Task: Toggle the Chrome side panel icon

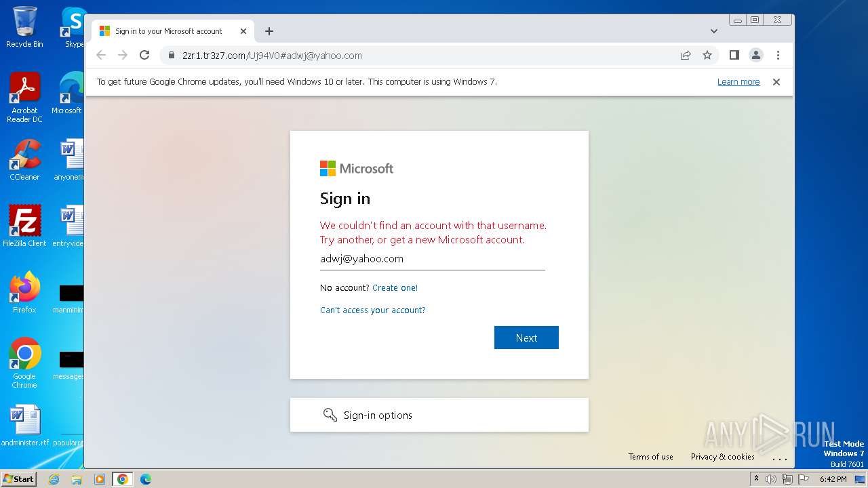Action: click(734, 55)
